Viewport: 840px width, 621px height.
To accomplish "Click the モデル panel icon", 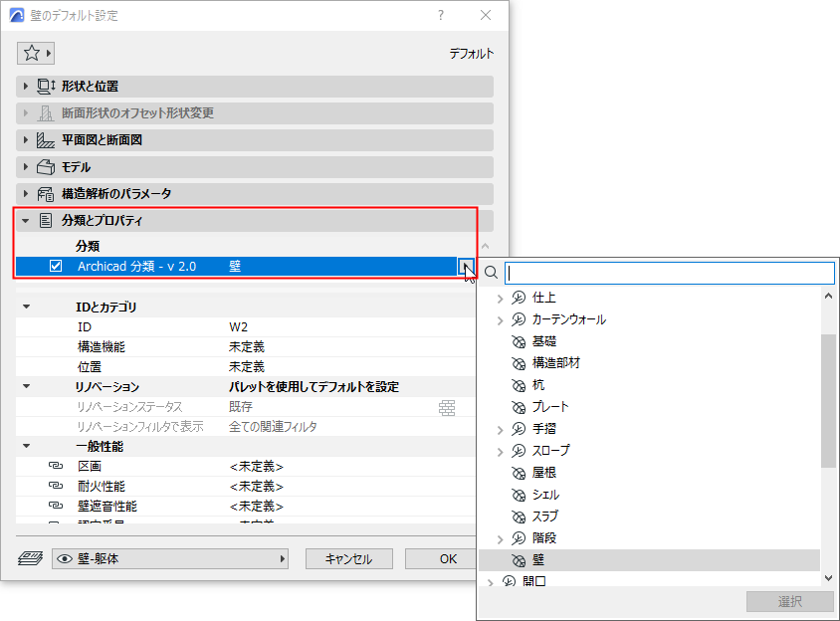I will [46, 167].
